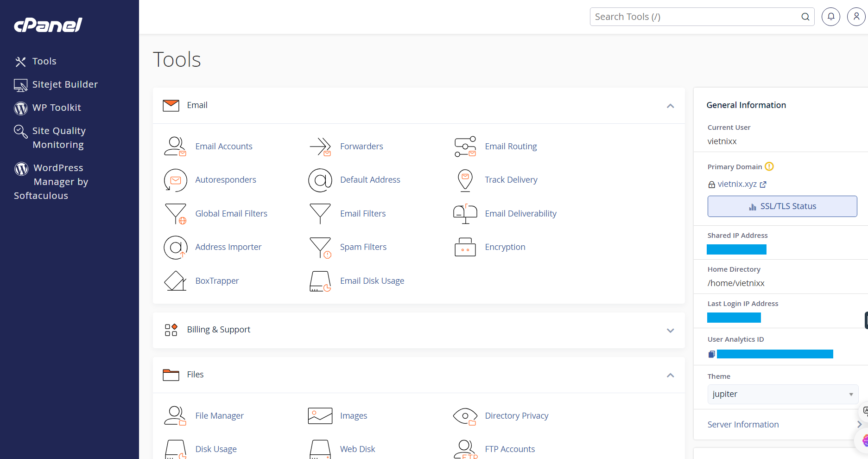868x459 pixels.
Task: Open the Forwarders tool icon
Action: pyautogui.click(x=320, y=147)
